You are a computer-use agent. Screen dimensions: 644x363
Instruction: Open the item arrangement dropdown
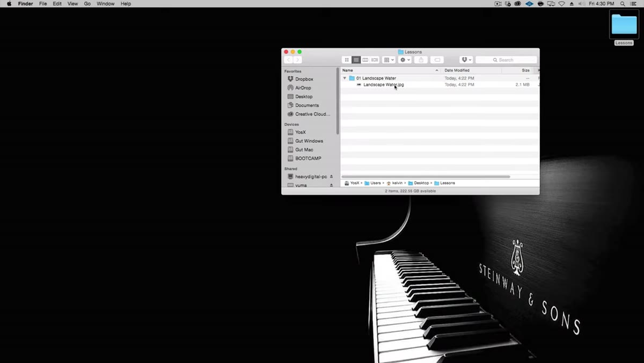[389, 60]
